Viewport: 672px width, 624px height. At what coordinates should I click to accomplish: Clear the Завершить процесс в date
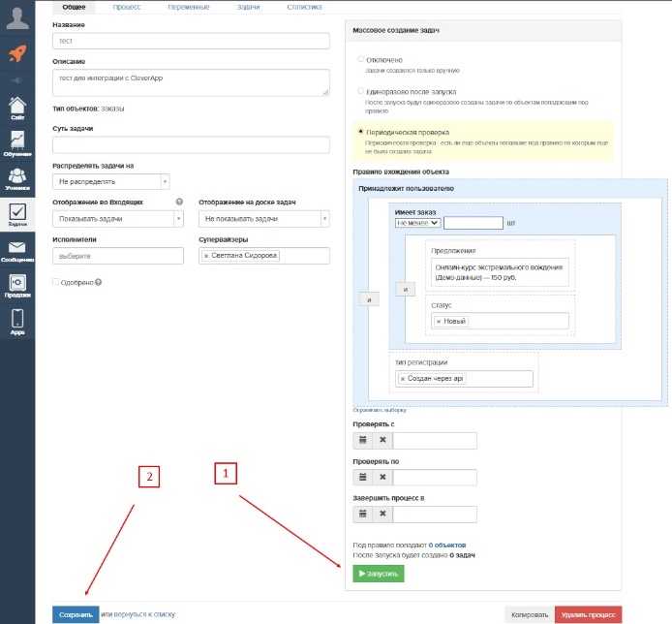tap(382, 515)
